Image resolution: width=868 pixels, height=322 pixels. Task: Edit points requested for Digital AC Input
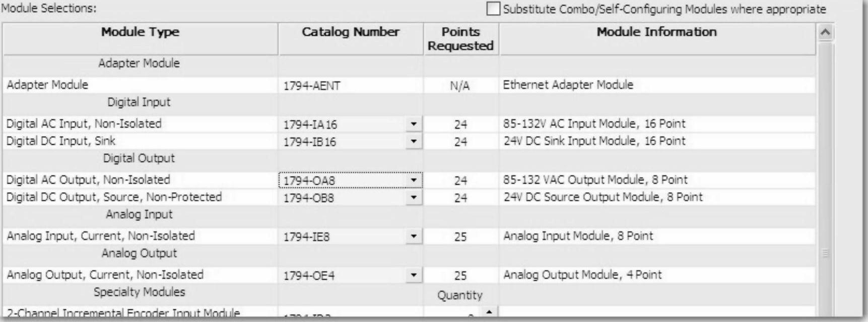pyautogui.click(x=460, y=124)
